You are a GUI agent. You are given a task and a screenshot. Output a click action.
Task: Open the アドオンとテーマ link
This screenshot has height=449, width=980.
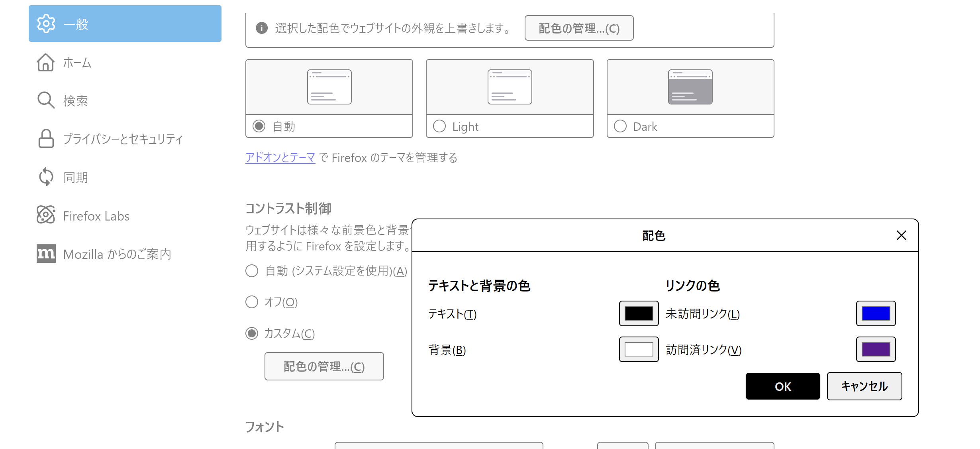(280, 158)
